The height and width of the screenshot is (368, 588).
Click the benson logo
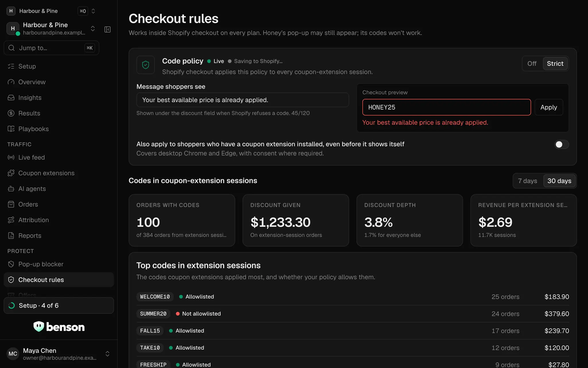[59, 327]
